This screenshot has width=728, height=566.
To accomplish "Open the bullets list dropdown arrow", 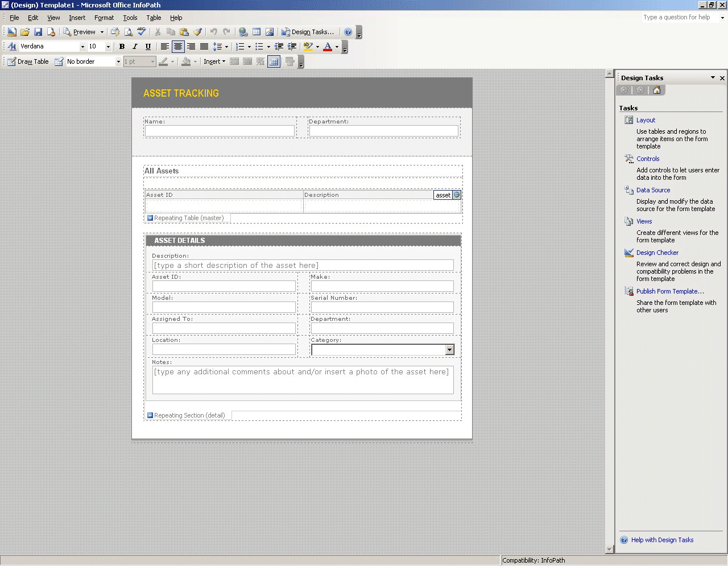I will point(268,47).
